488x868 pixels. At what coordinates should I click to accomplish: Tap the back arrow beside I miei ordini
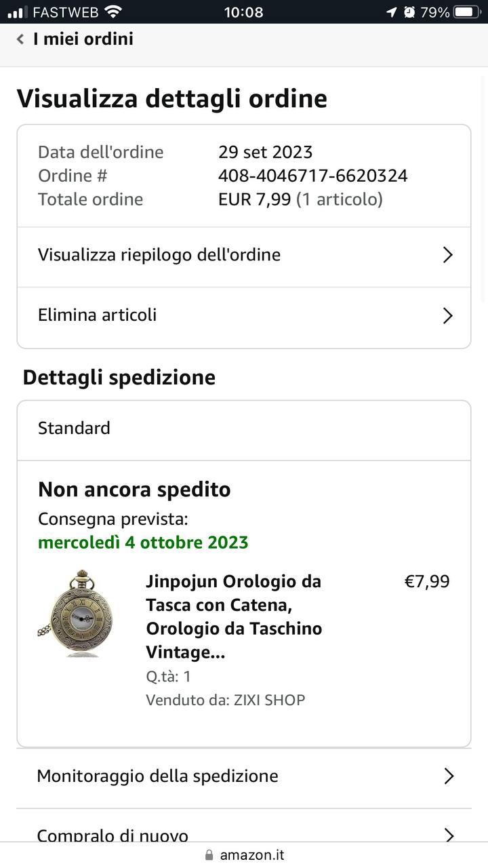pyautogui.click(x=20, y=39)
